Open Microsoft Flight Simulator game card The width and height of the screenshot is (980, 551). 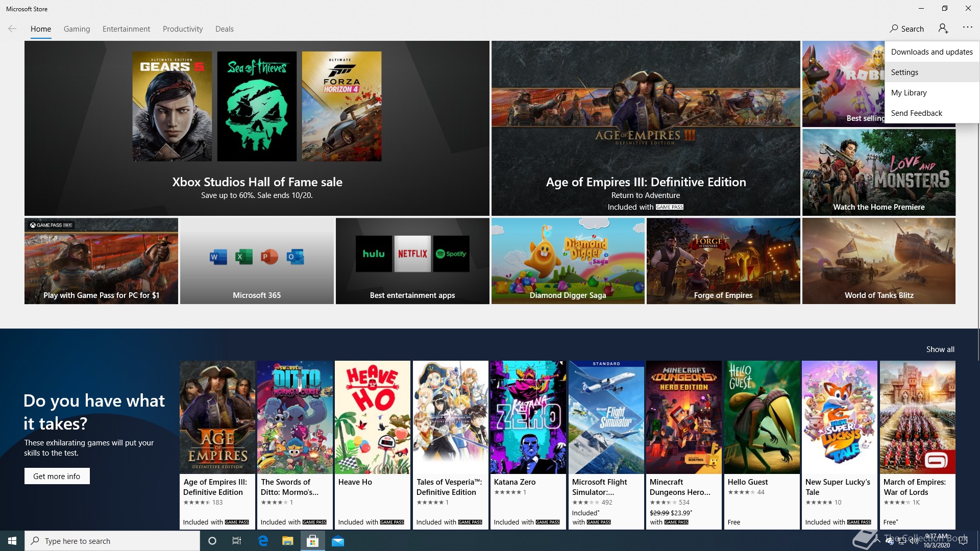click(606, 445)
